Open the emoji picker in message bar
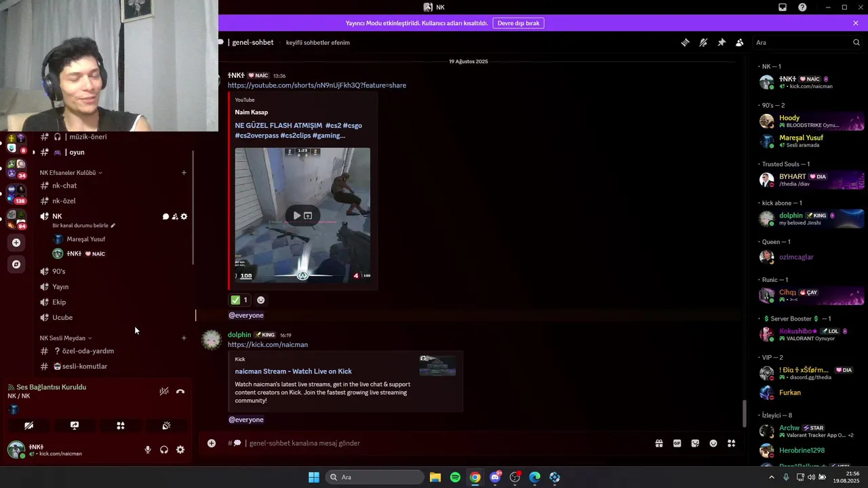868x488 pixels. [x=713, y=443]
